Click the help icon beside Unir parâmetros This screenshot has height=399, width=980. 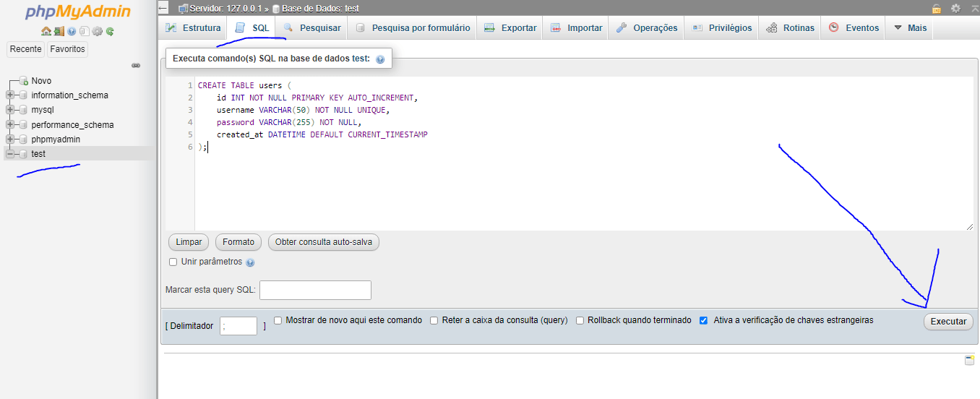250,262
